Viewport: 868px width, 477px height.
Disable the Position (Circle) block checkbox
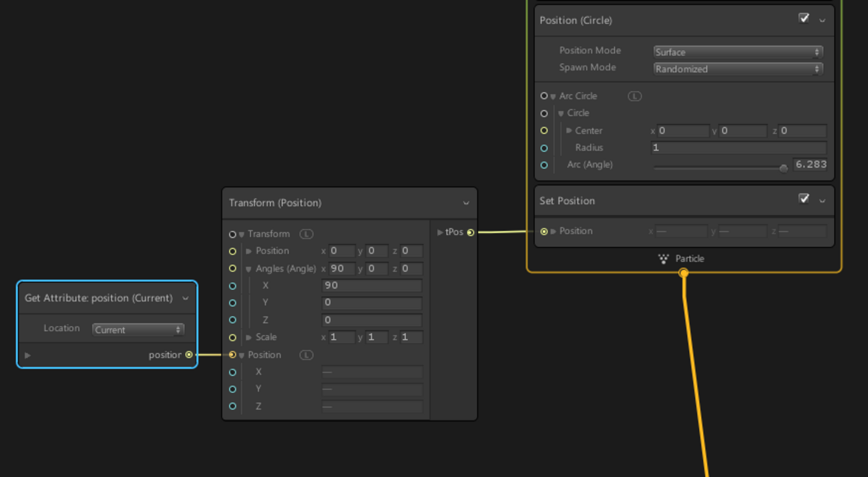[804, 19]
